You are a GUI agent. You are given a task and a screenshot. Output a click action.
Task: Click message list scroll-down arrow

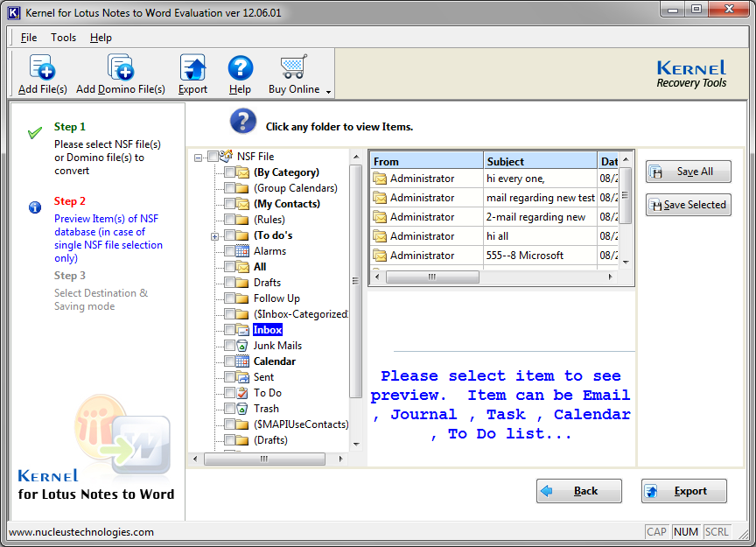tap(626, 263)
